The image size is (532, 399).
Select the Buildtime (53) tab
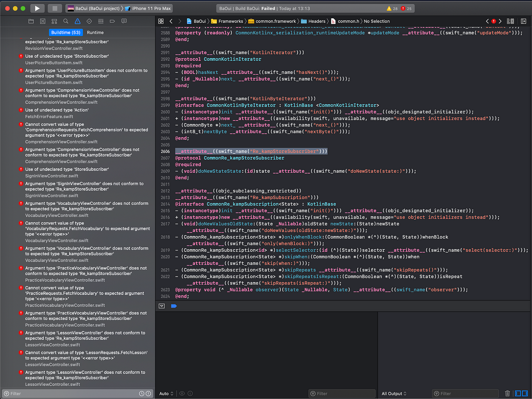[x=66, y=33]
